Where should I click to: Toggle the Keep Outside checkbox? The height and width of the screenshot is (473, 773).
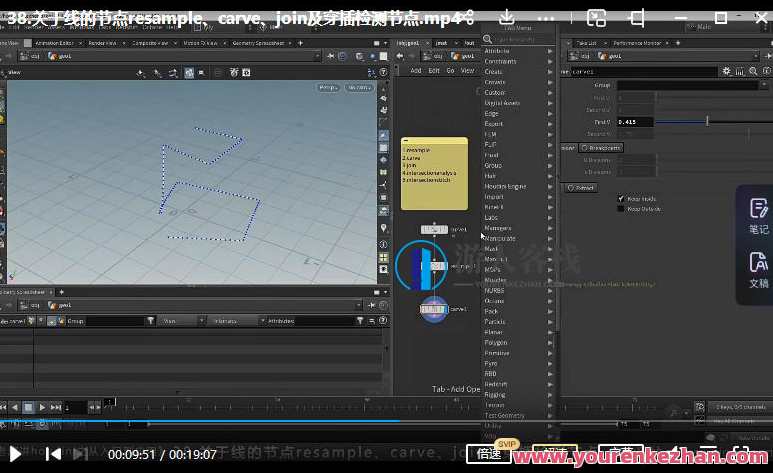[x=621, y=208]
